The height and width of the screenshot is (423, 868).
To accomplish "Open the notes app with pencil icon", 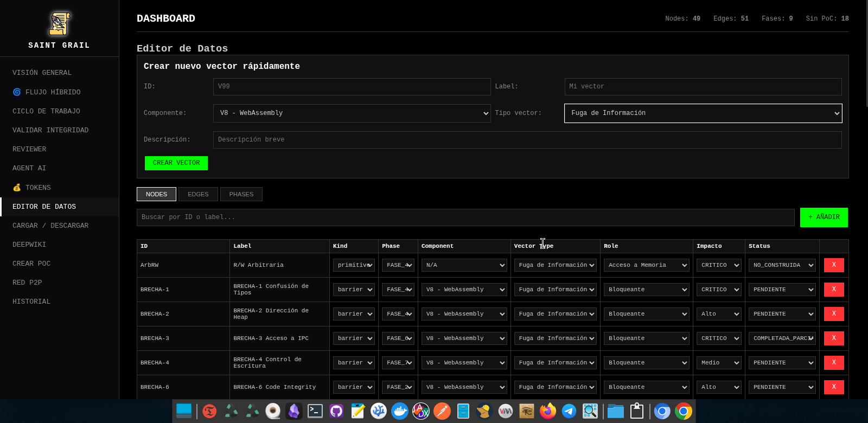I will pos(358,412).
